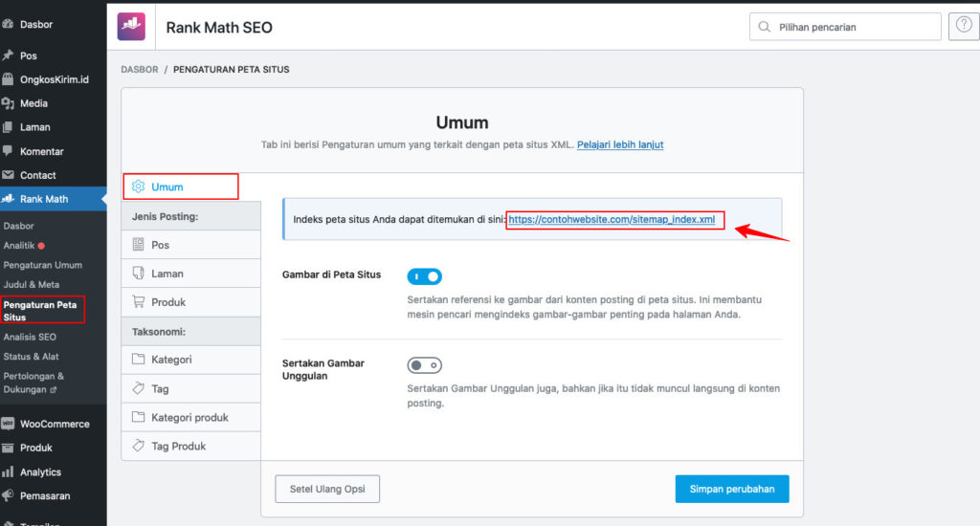
Task: Open the Media menu label in the sidebar
Action: [33, 103]
